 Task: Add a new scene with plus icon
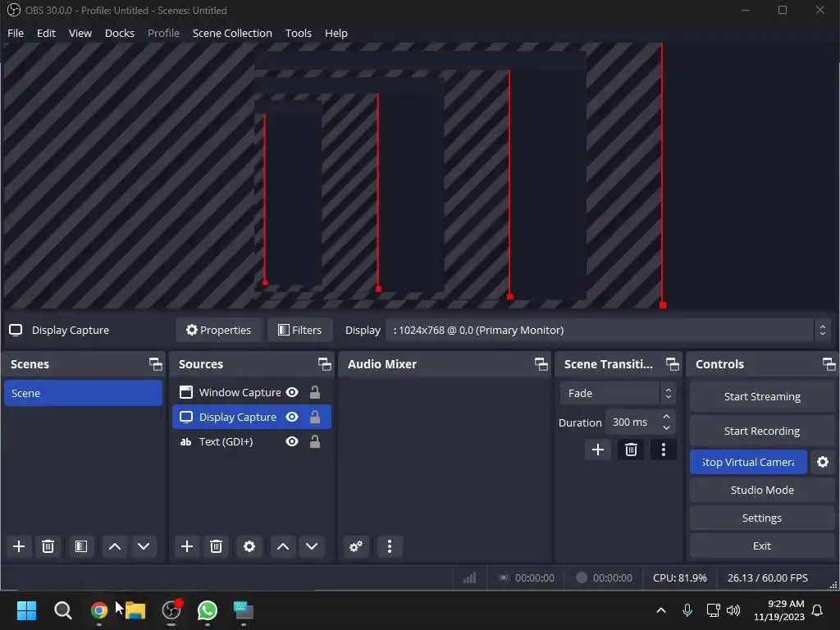point(19,546)
